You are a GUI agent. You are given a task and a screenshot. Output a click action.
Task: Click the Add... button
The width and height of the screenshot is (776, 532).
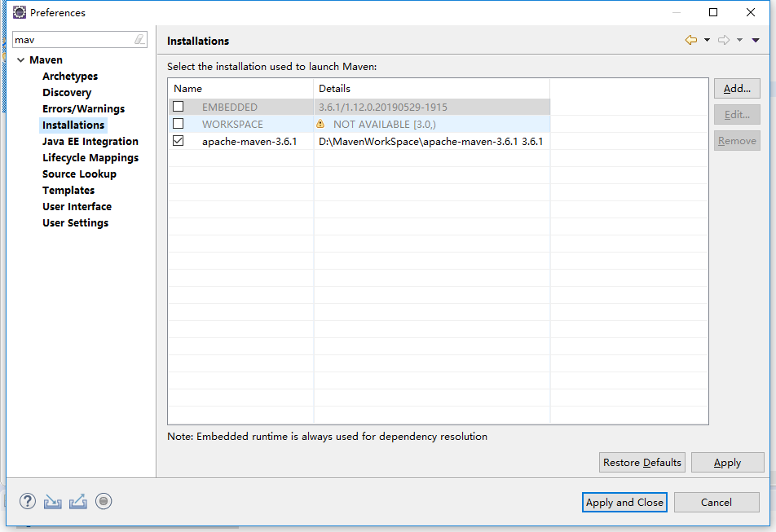(737, 89)
